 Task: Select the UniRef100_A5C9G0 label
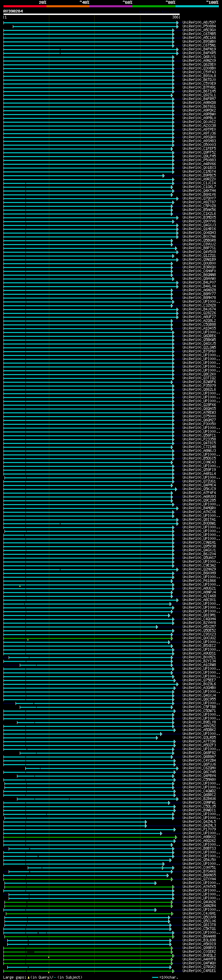[199, 30]
